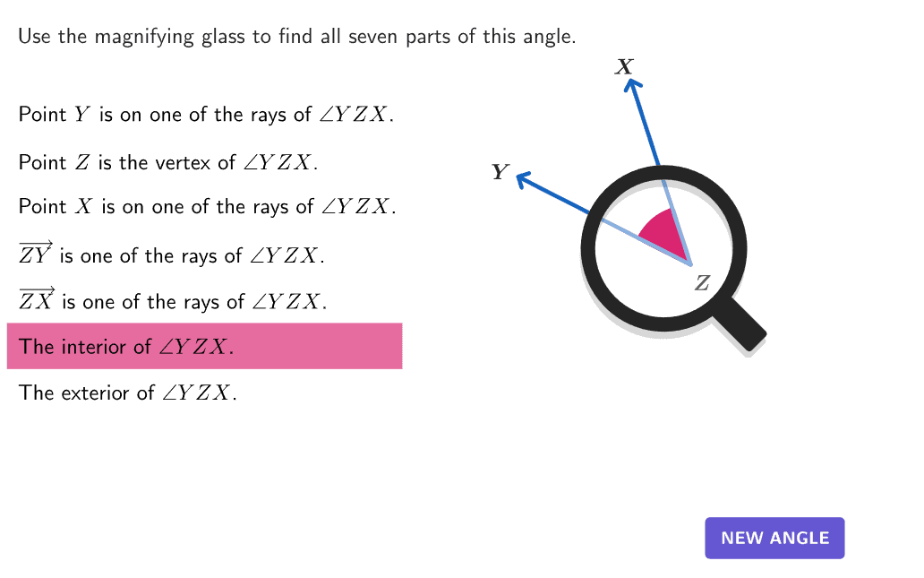Click the Y label beside the ray
924x578 pixels.
500,171
